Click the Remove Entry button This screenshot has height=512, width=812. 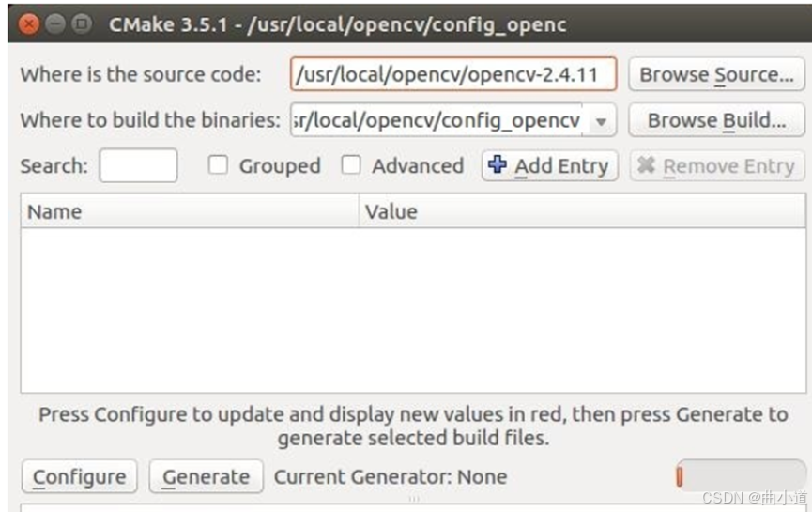(717, 166)
